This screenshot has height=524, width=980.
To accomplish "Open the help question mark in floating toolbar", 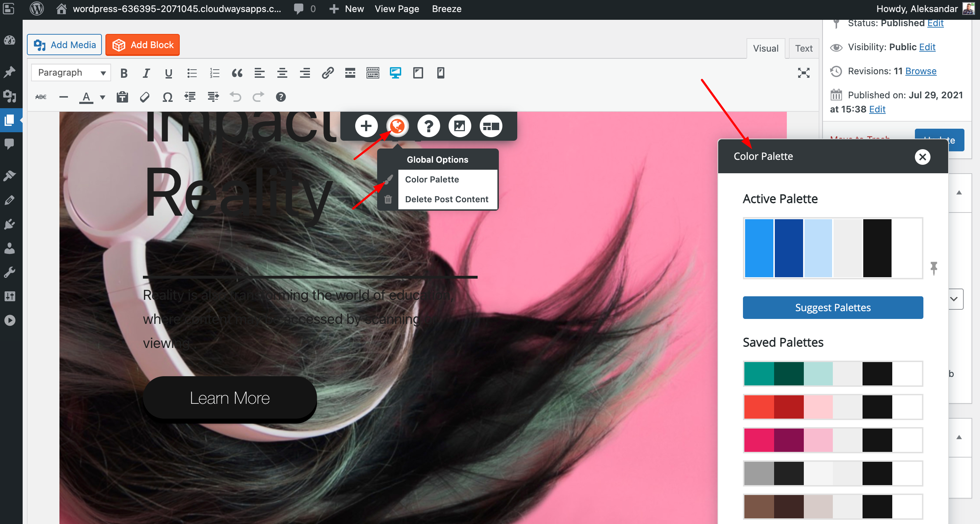I will (x=428, y=126).
